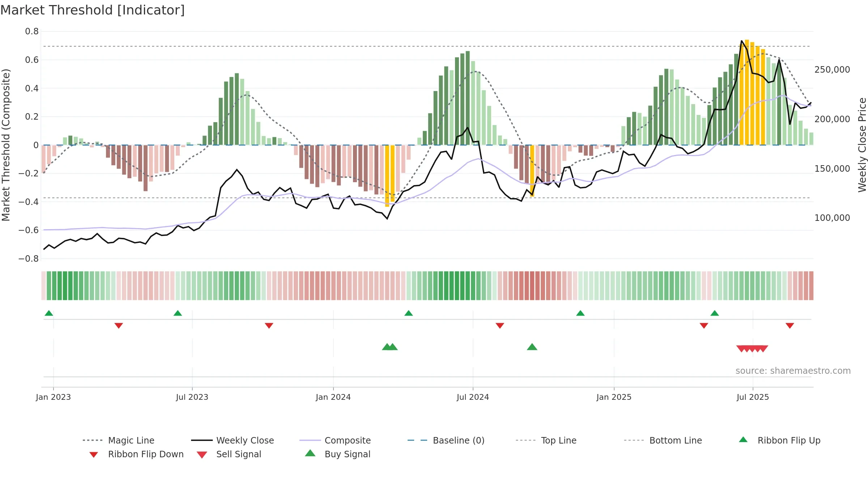
Task: Click the Jan 2025 x-axis label
Action: pyautogui.click(x=614, y=397)
